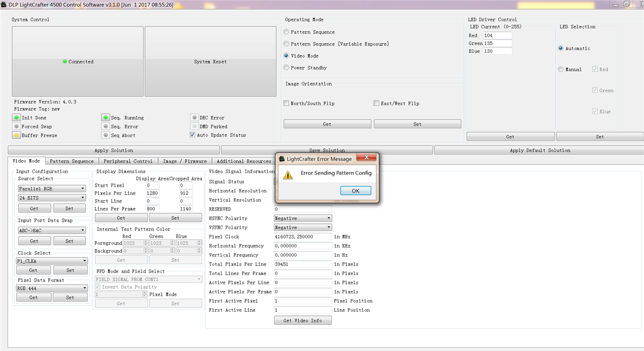The height and width of the screenshot is (351, 644).
Task: Open the 24 BITS bit depth dropdown
Action: coord(52,198)
